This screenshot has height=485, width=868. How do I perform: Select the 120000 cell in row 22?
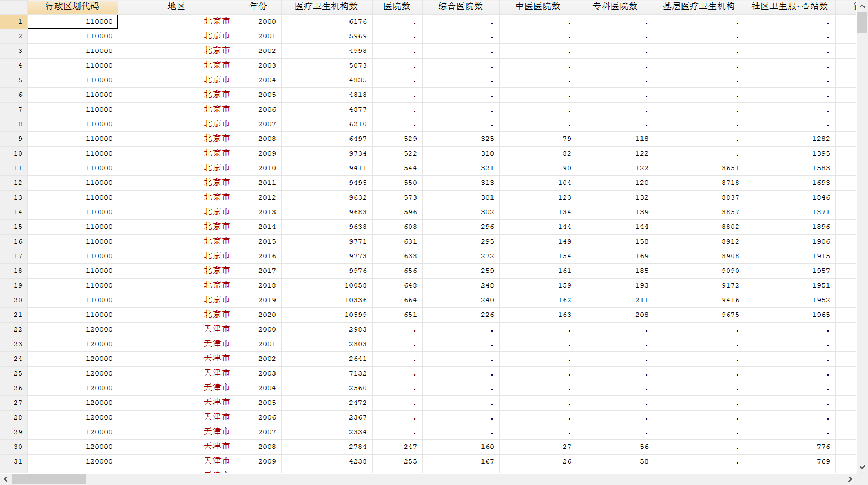pyautogui.click(x=73, y=329)
